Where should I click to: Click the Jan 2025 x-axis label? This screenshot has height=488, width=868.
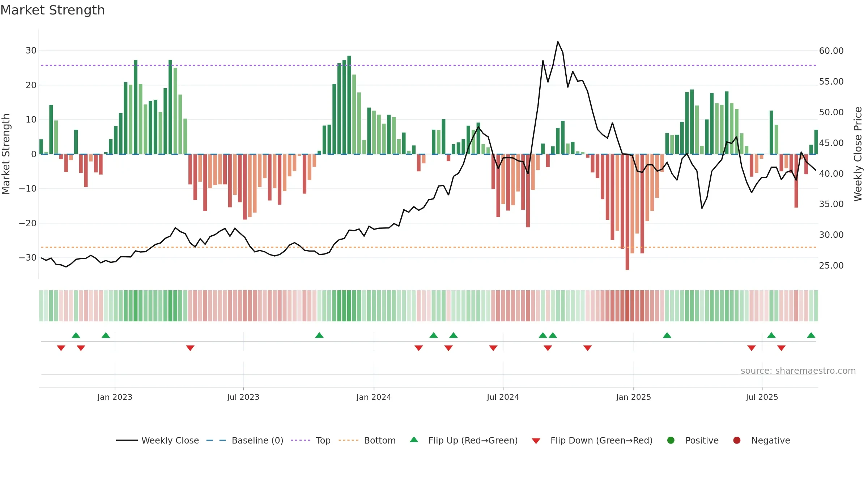click(633, 397)
